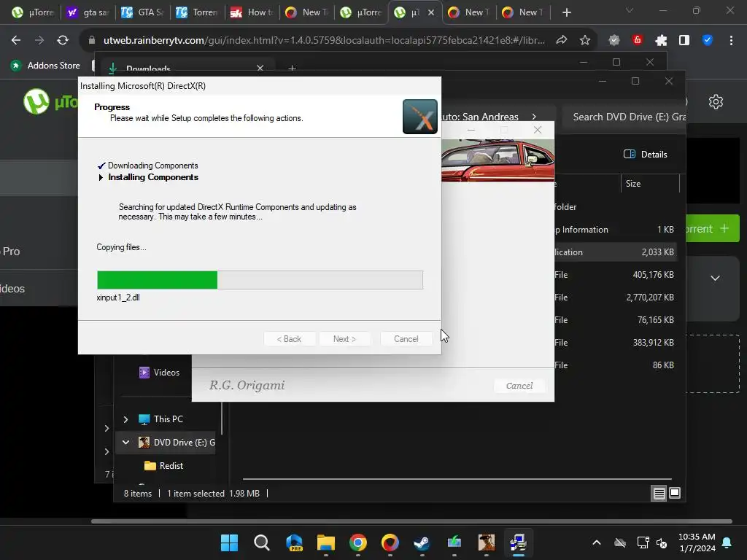Viewport: 747px width, 560px height.
Task: Bookmark this page with the star icon
Action: pos(584,41)
